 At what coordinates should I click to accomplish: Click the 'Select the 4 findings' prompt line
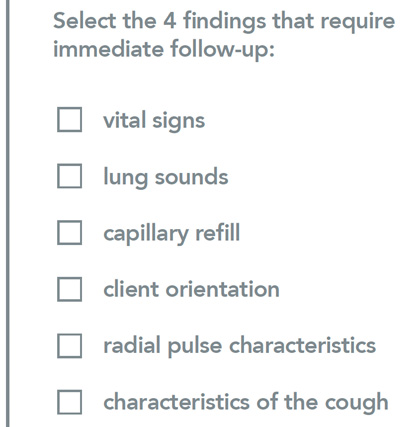(x=224, y=22)
